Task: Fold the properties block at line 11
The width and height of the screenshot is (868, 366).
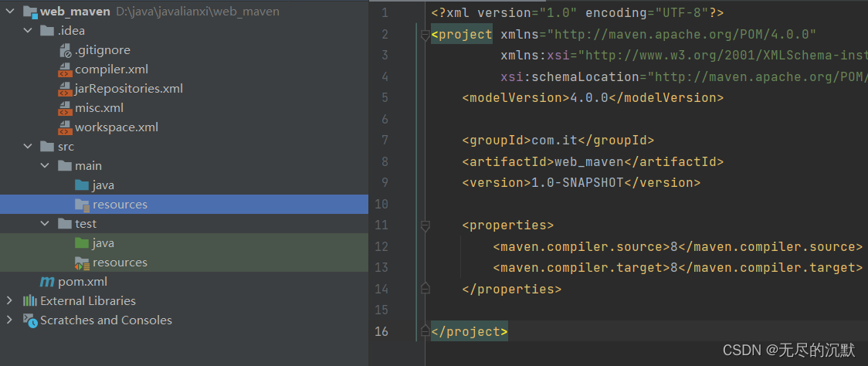Action: pos(425,226)
